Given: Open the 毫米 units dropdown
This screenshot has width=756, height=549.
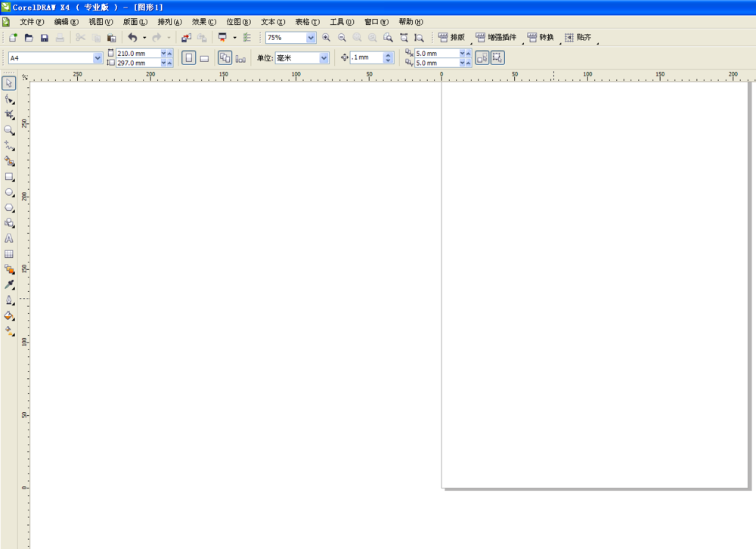Looking at the screenshot, I should point(324,58).
